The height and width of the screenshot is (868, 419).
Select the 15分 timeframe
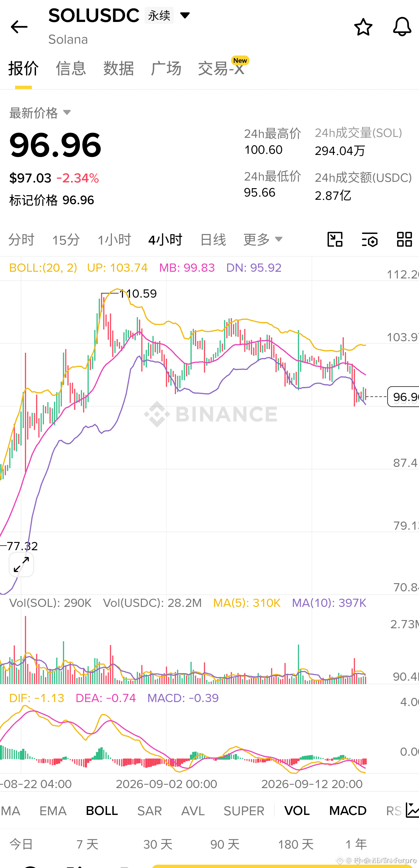pos(66,240)
